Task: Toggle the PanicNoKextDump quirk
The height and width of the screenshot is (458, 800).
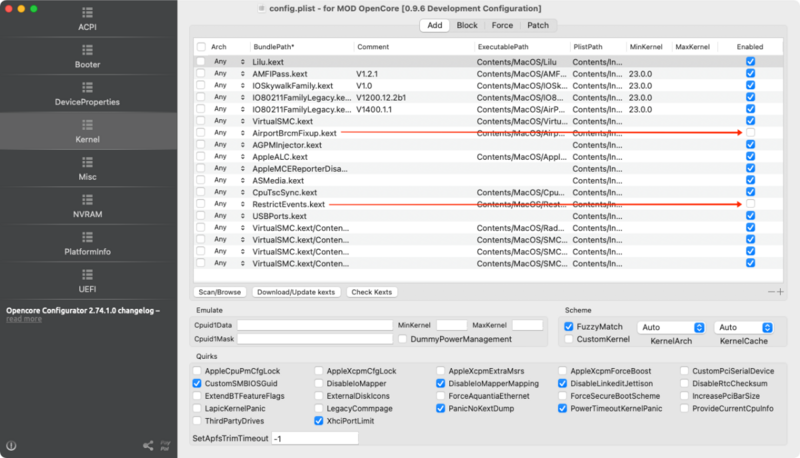Action: coord(440,409)
